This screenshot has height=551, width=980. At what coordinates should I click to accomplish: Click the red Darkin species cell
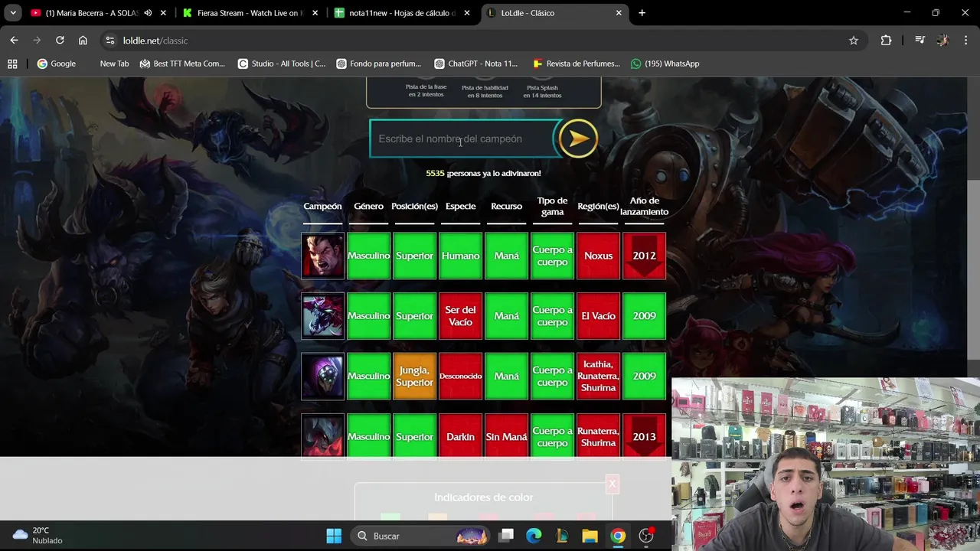pos(460,436)
